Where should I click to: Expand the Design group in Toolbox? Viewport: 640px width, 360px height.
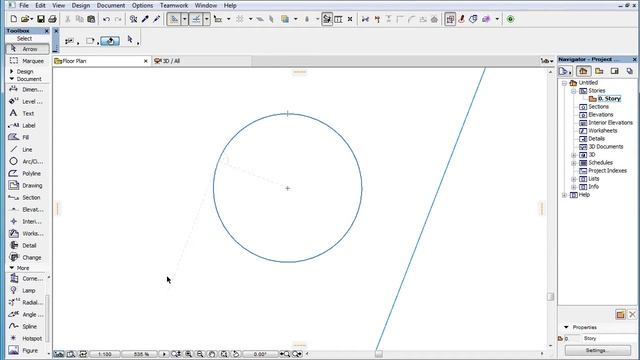(x=11, y=71)
